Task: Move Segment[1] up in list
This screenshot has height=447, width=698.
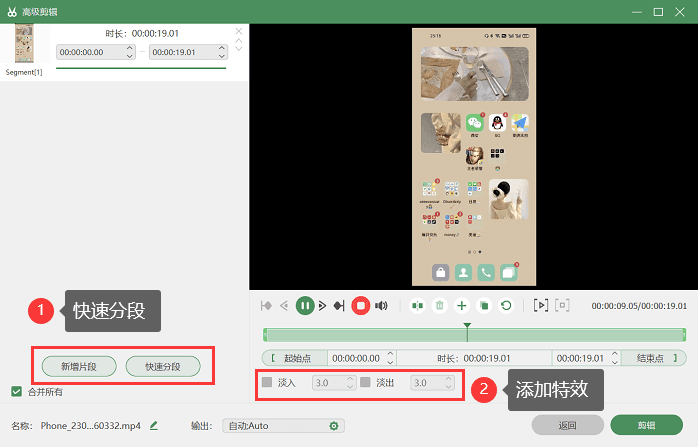Action: (x=239, y=41)
